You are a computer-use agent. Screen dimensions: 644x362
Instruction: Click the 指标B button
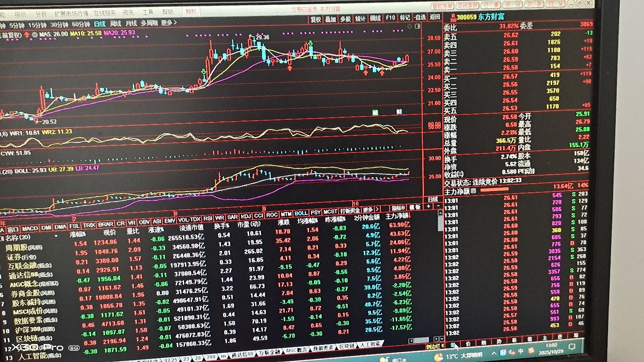coord(398,208)
